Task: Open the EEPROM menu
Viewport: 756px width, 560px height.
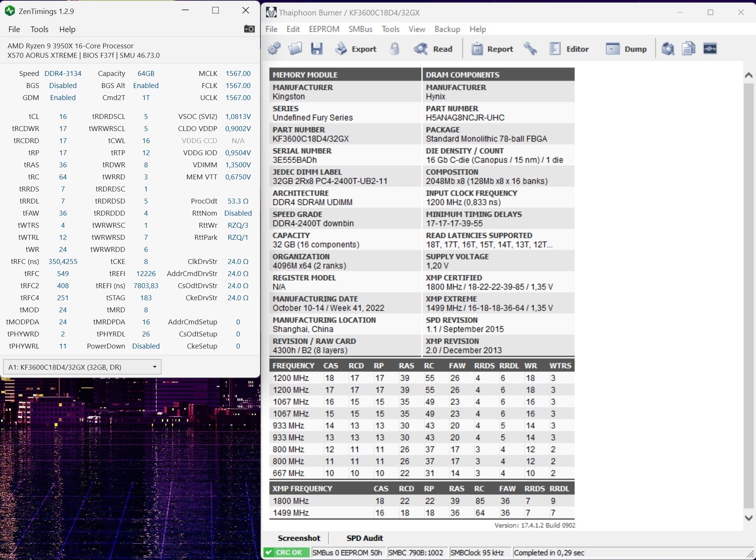Action: pyautogui.click(x=324, y=29)
